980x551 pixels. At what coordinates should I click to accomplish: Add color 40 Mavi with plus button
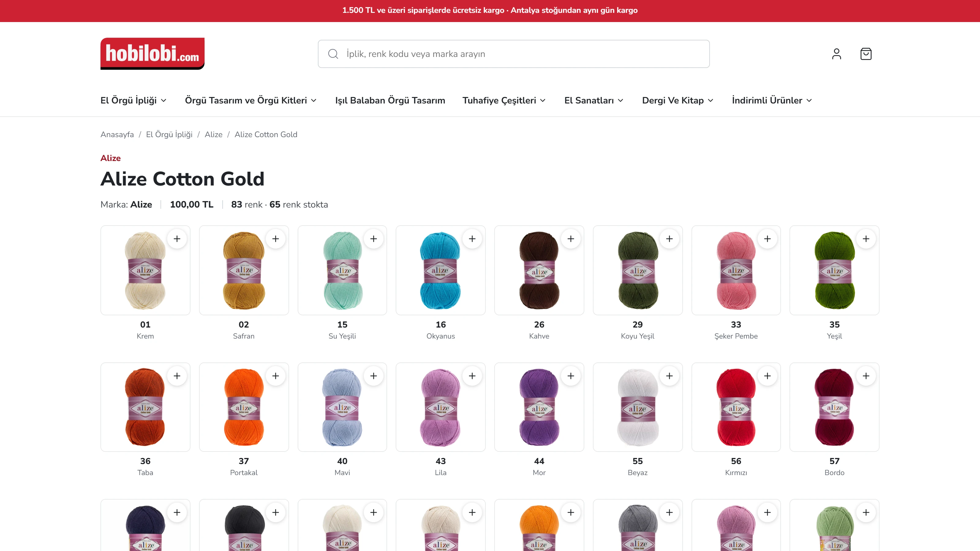pyautogui.click(x=374, y=376)
